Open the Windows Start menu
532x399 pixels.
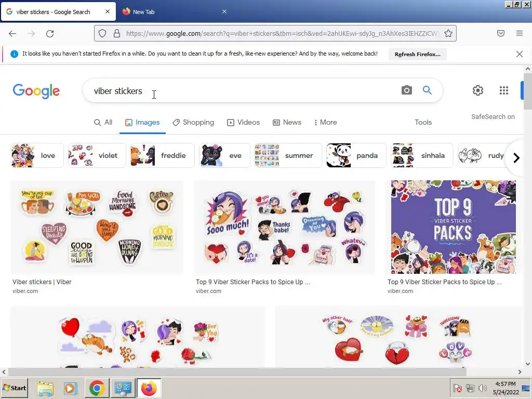click(14, 388)
